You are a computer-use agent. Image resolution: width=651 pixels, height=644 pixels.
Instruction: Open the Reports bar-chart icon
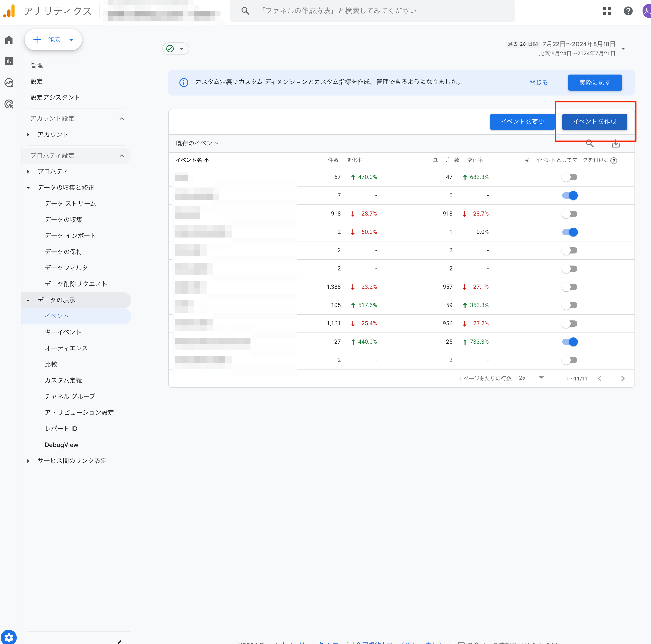pos(9,61)
